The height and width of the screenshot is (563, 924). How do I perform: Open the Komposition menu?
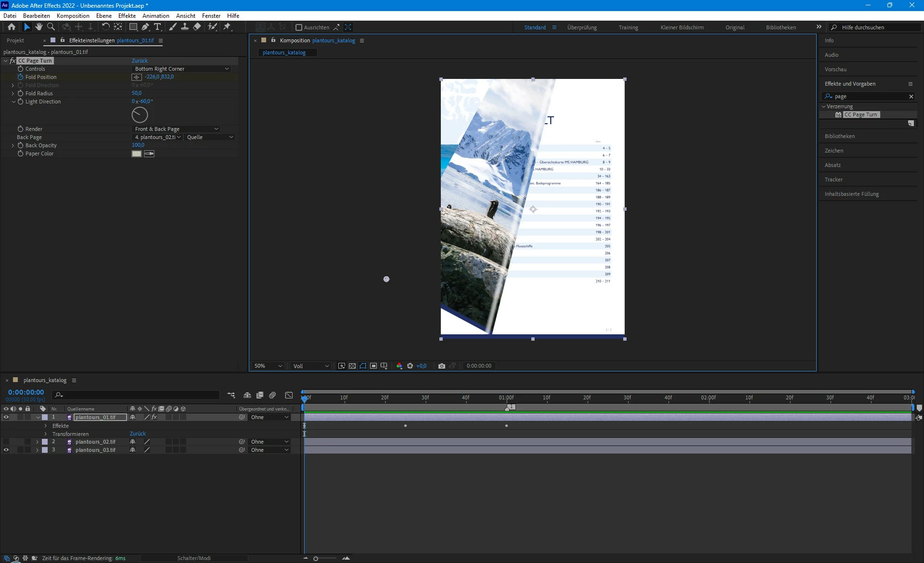point(73,16)
